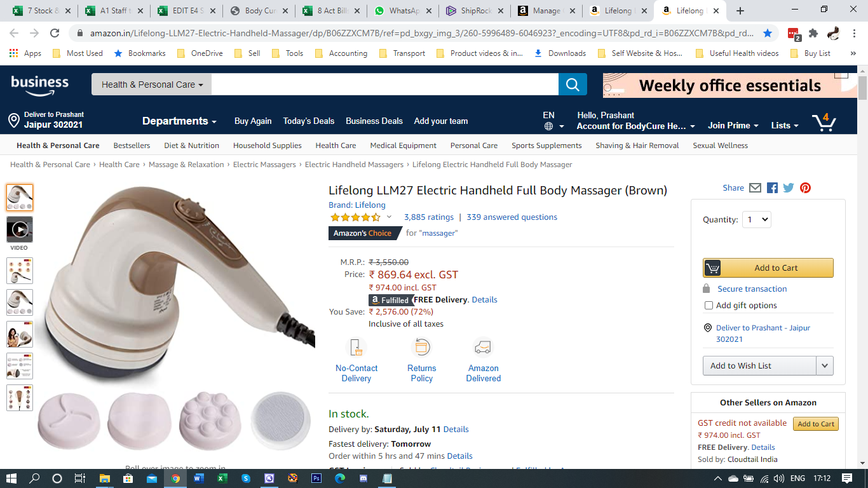This screenshot has width=868, height=488.
Task: Play the product video thumbnail
Action: pos(20,229)
